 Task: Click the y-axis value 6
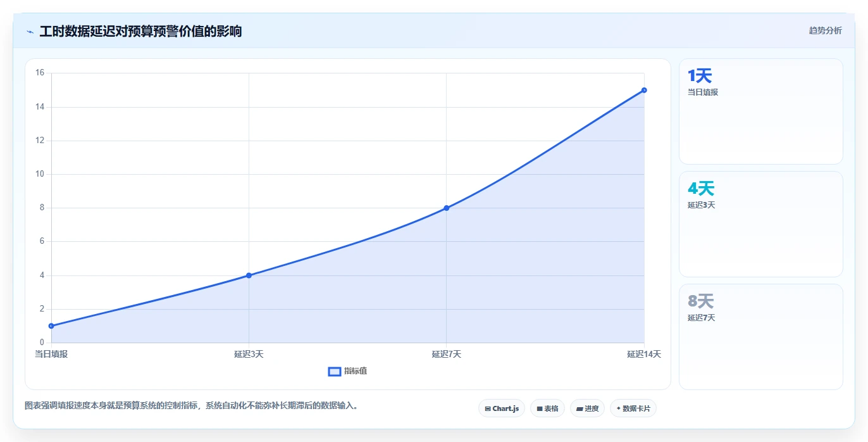coord(42,241)
